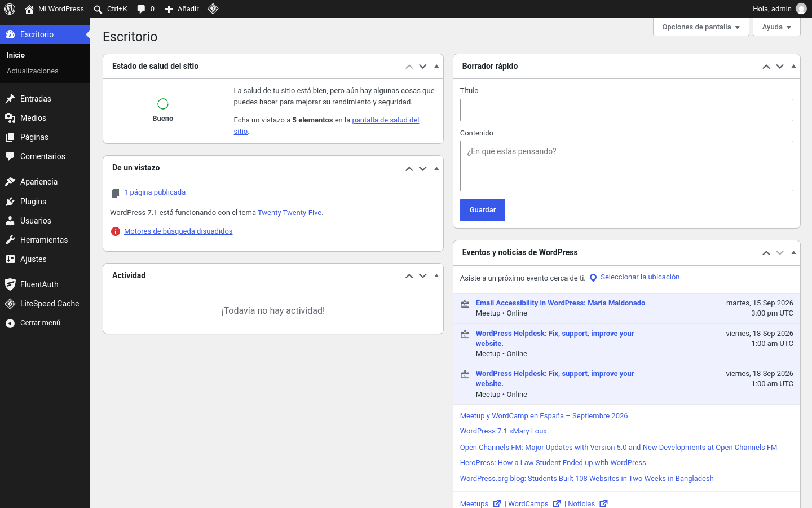Move Estado de salud del sitio down
This screenshot has height=508, width=812.
(x=423, y=67)
